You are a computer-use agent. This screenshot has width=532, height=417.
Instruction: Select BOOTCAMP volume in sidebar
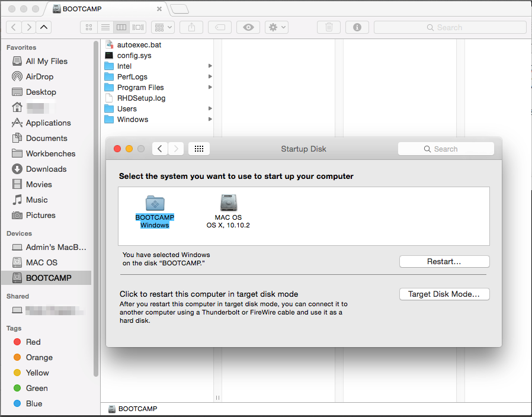(46, 278)
